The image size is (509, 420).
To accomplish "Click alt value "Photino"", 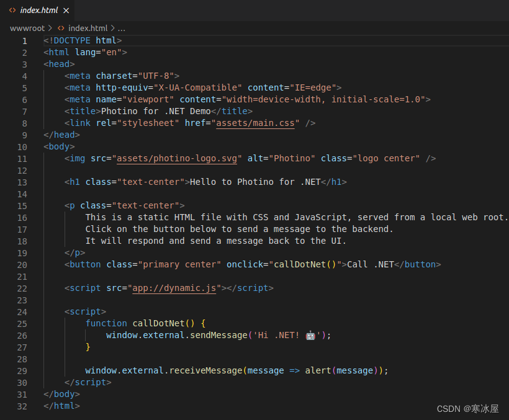I will (x=292, y=159).
